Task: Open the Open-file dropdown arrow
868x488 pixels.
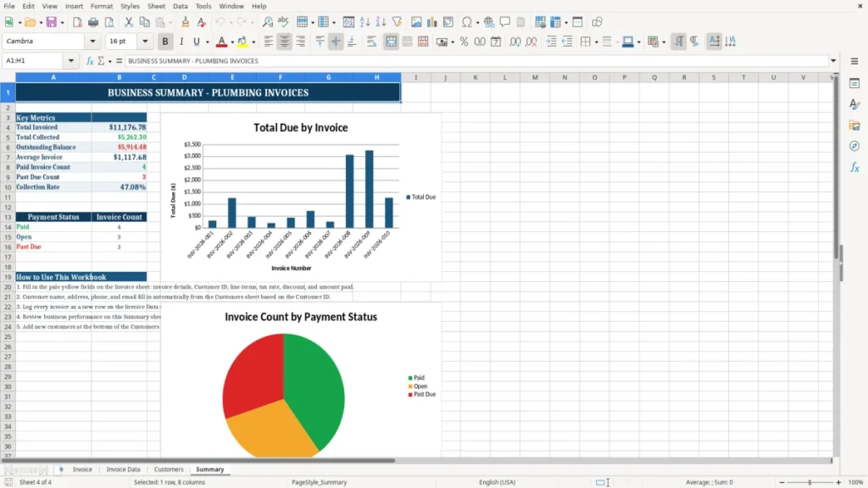Action: (41, 23)
